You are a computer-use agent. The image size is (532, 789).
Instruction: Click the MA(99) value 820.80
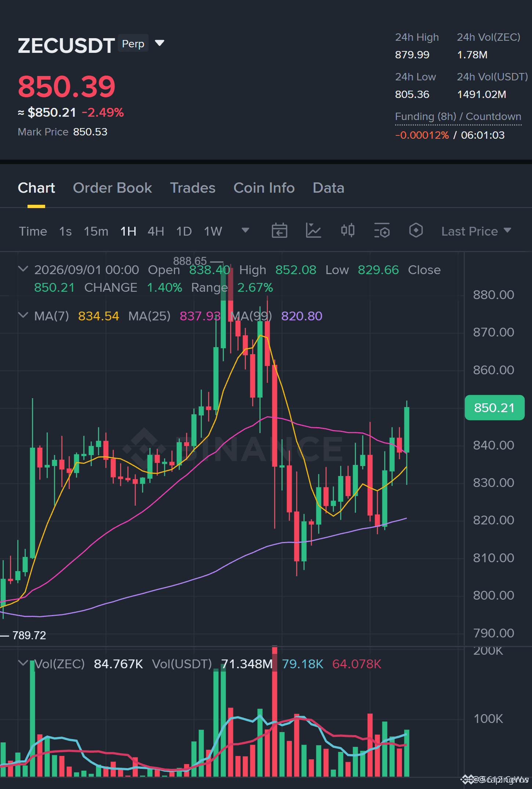pyautogui.click(x=302, y=316)
